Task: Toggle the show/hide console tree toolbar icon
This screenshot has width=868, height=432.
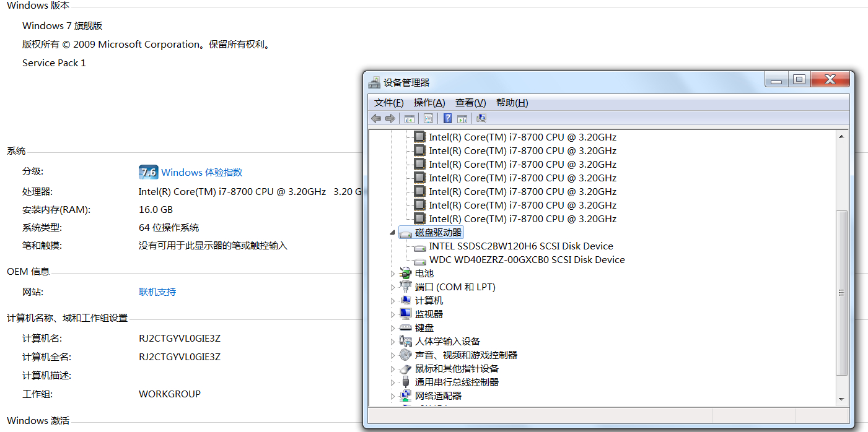Action: coord(409,118)
